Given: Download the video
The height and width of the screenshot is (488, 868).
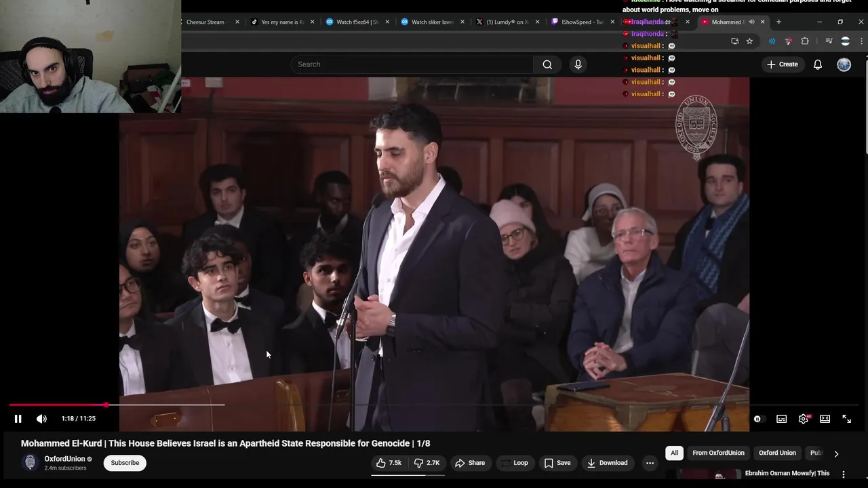Looking at the screenshot, I should tap(607, 463).
